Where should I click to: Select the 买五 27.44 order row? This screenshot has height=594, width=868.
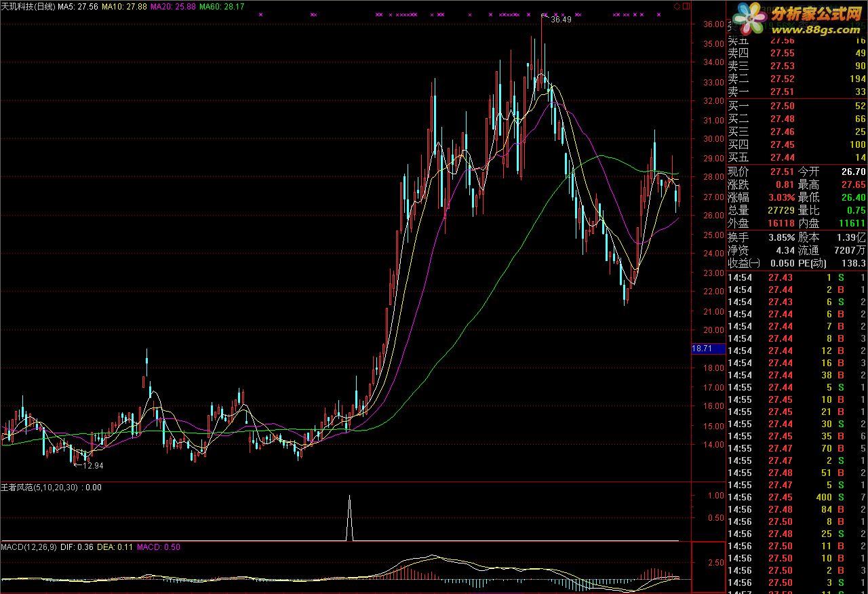(797, 157)
